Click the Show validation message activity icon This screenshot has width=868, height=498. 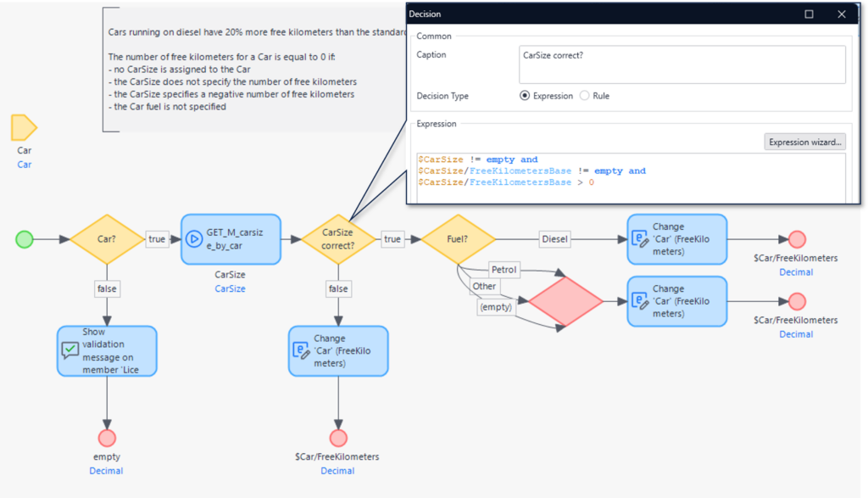click(x=70, y=350)
